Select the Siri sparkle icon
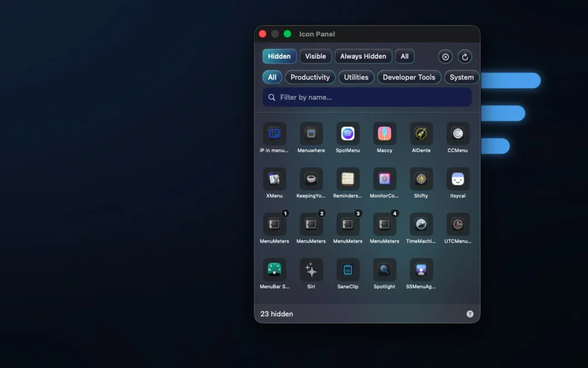The width and height of the screenshot is (588, 368). click(x=311, y=270)
